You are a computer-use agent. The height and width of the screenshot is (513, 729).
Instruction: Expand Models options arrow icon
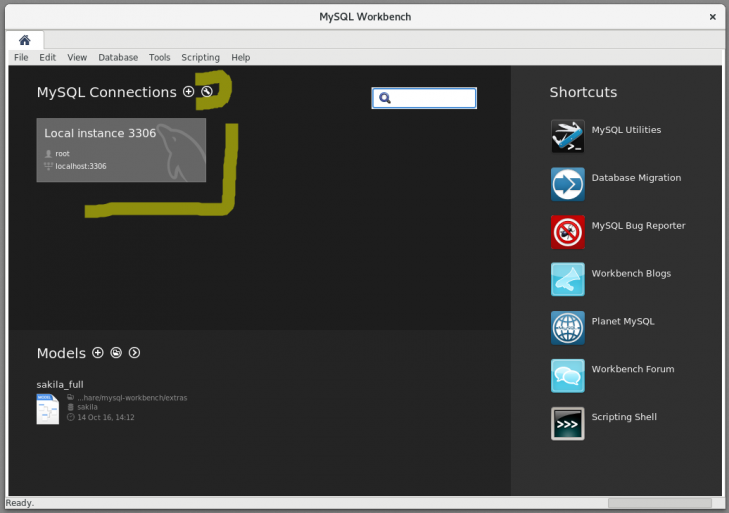[x=134, y=353]
